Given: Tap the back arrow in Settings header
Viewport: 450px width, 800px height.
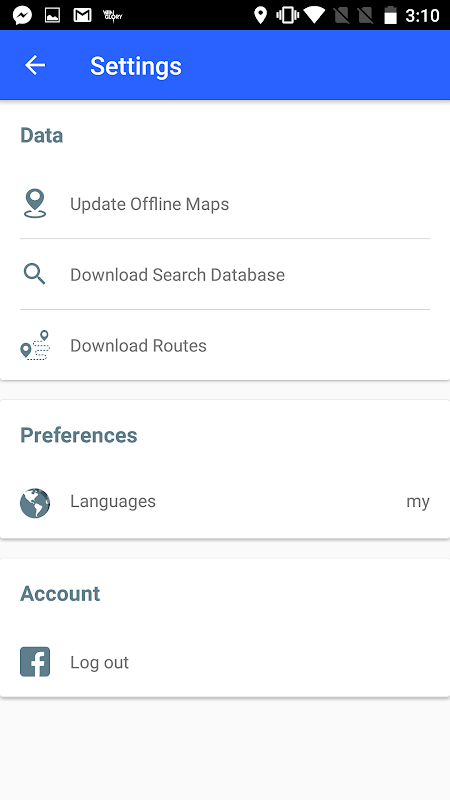Looking at the screenshot, I should pos(35,65).
